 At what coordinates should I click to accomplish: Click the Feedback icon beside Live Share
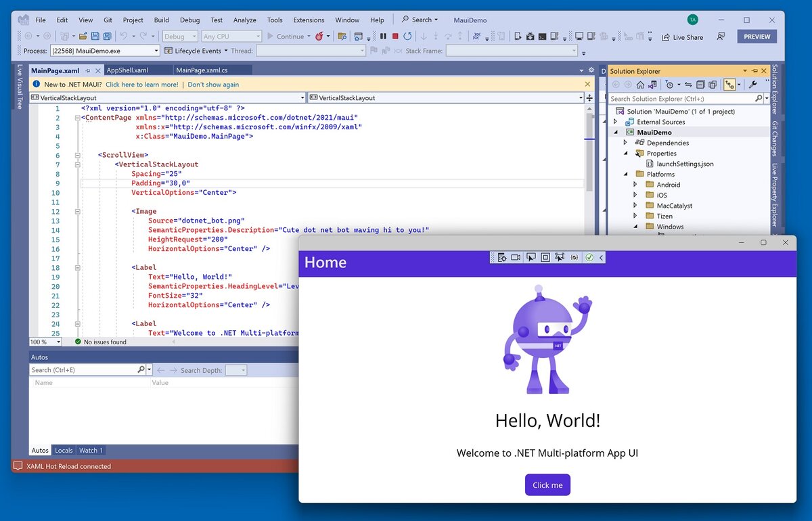point(721,37)
